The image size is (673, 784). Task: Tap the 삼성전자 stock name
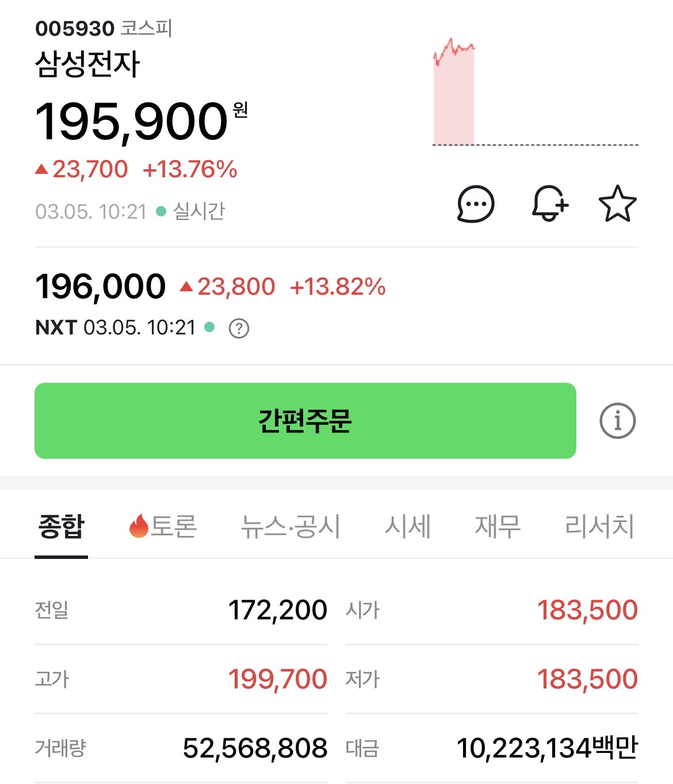click(x=87, y=64)
